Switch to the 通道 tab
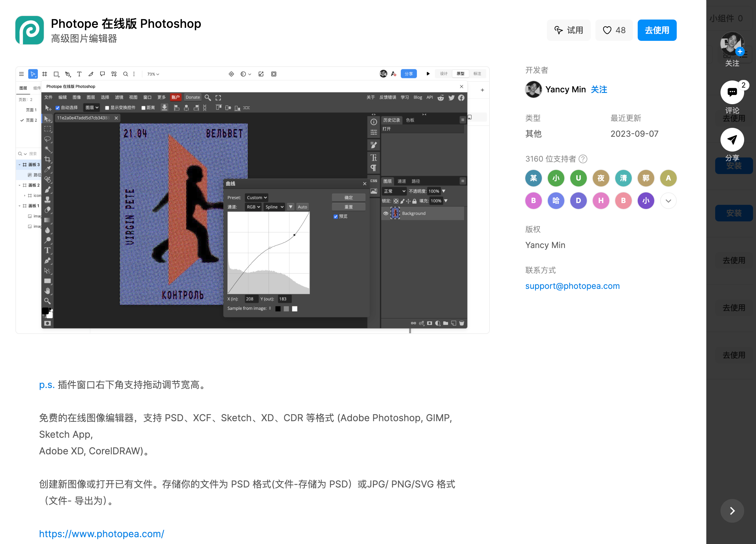 pyautogui.click(x=402, y=181)
